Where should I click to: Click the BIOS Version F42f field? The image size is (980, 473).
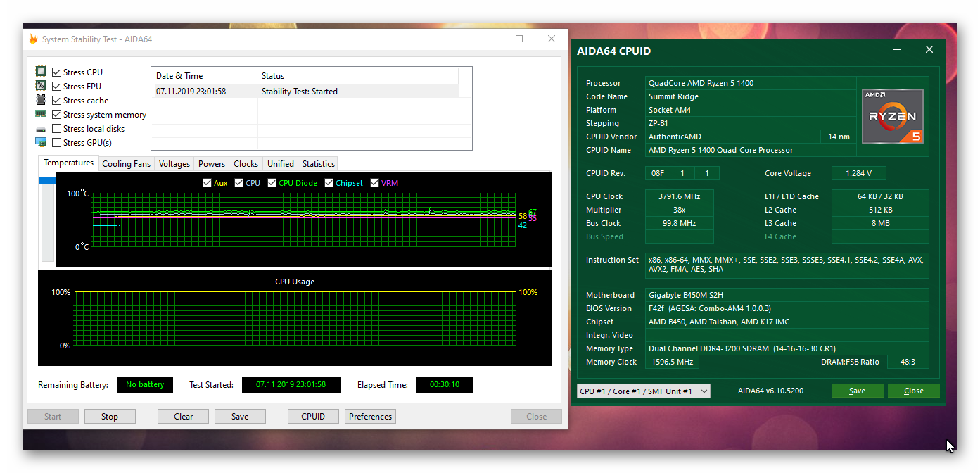(x=787, y=308)
